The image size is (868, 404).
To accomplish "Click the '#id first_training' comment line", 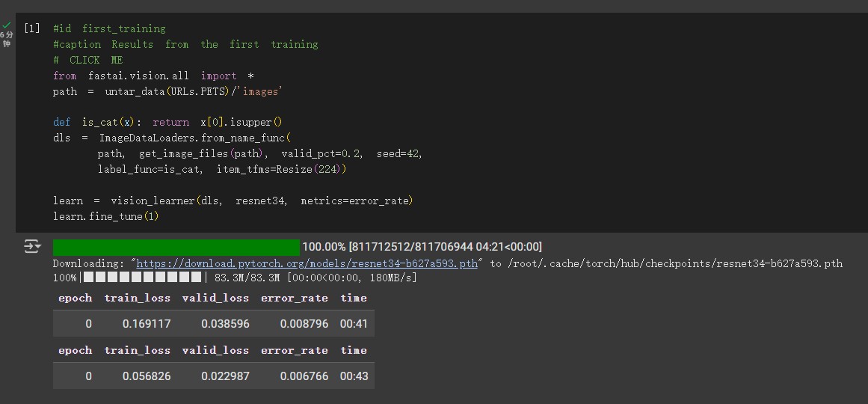I will [109, 28].
